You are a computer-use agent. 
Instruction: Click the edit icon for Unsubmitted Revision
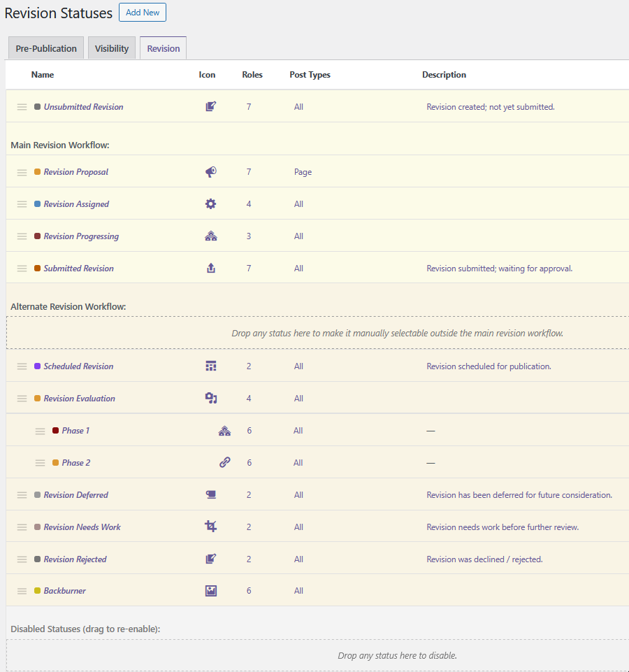(x=211, y=106)
